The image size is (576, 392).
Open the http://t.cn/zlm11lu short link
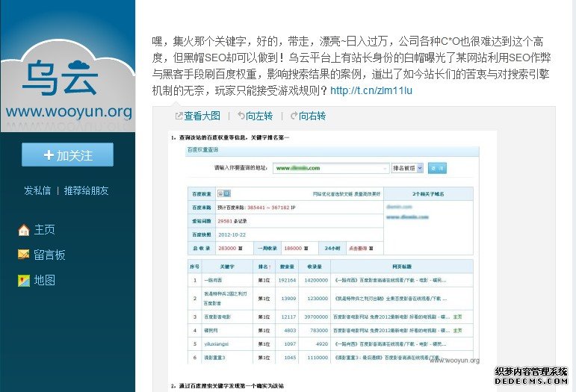pyautogui.click(x=371, y=90)
